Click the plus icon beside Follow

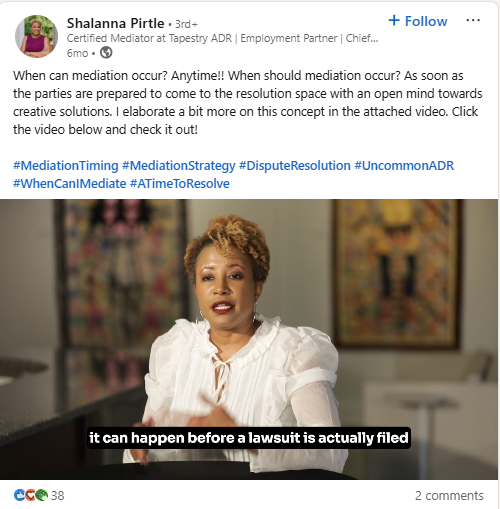[x=394, y=21]
